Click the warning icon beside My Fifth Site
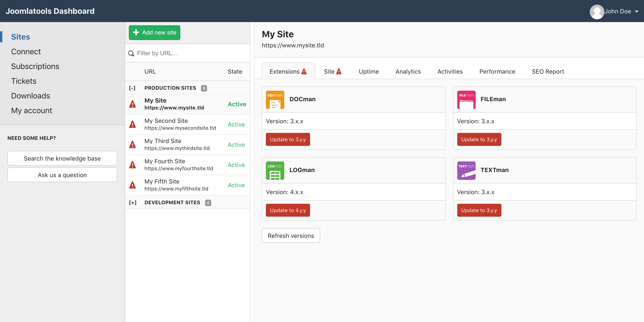The height and width of the screenshot is (322, 644). 132,185
